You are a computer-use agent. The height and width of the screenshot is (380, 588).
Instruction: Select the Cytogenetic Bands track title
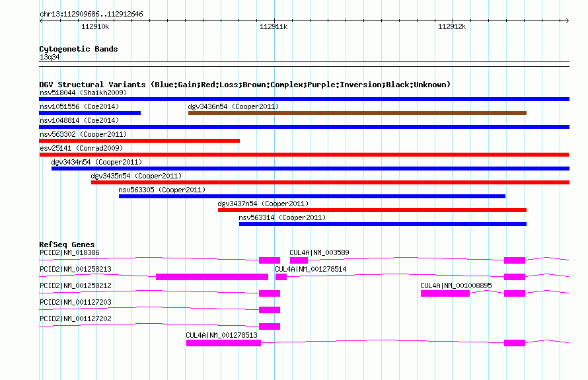coord(79,49)
